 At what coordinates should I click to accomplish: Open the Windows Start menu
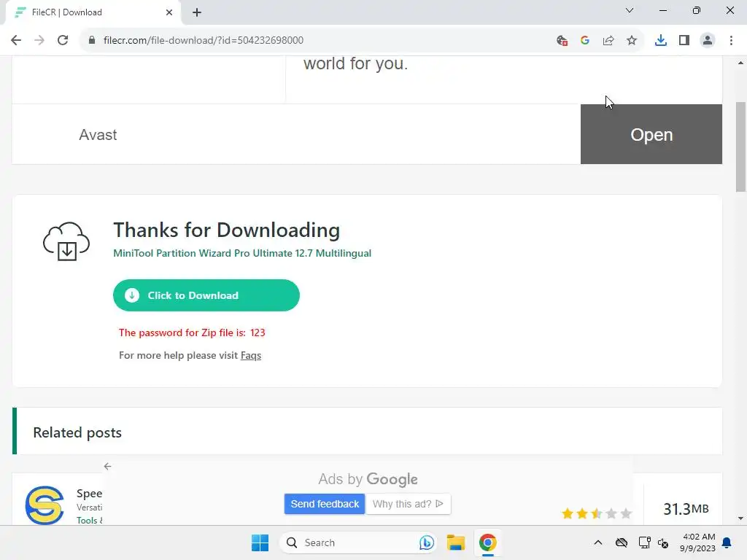[260, 542]
